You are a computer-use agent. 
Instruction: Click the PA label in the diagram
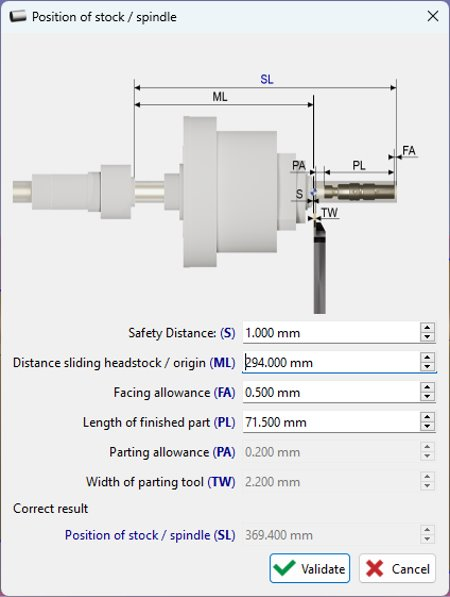[299, 165]
